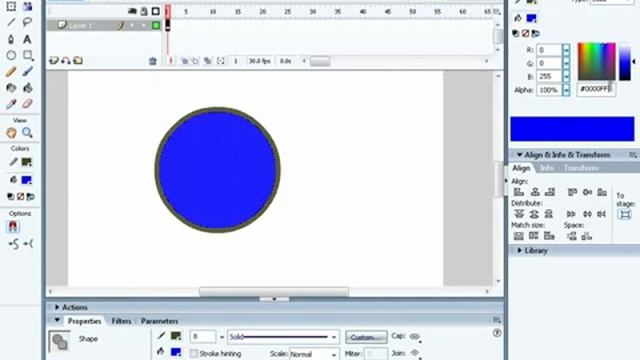Click Center Frame icon in timeline
The image size is (640, 360).
(x=171, y=61)
